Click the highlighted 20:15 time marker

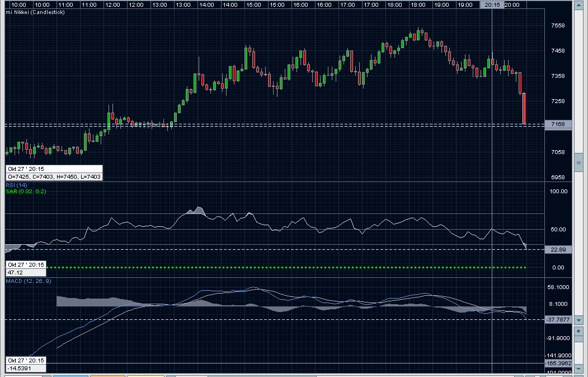click(x=492, y=5)
